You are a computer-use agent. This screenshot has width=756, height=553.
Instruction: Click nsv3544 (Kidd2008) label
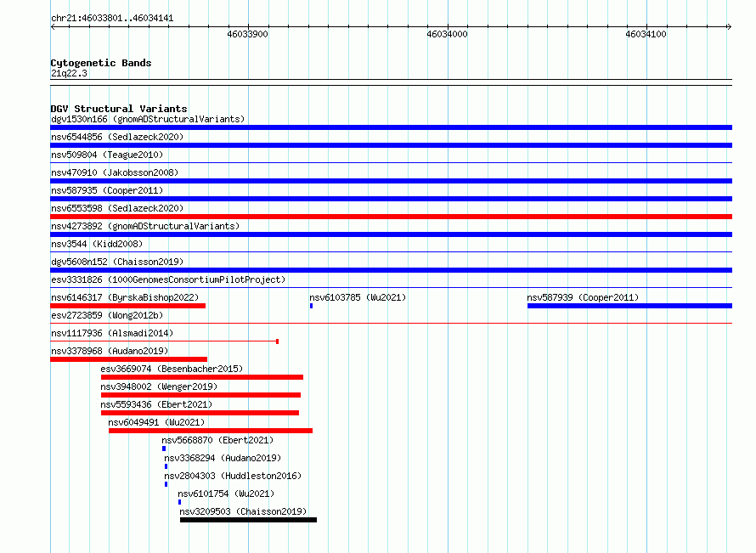point(97,244)
